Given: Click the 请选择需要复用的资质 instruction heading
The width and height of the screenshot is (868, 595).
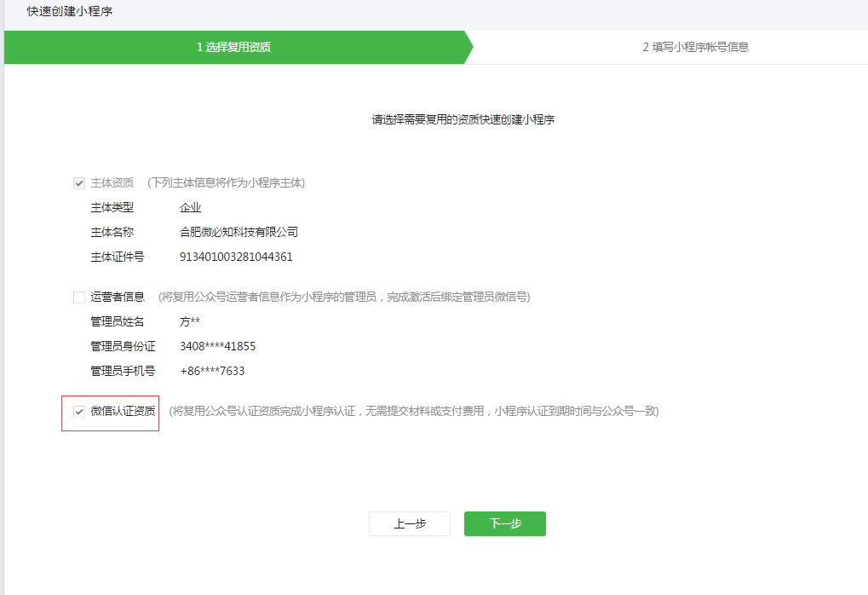Looking at the screenshot, I should (x=463, y=120).
